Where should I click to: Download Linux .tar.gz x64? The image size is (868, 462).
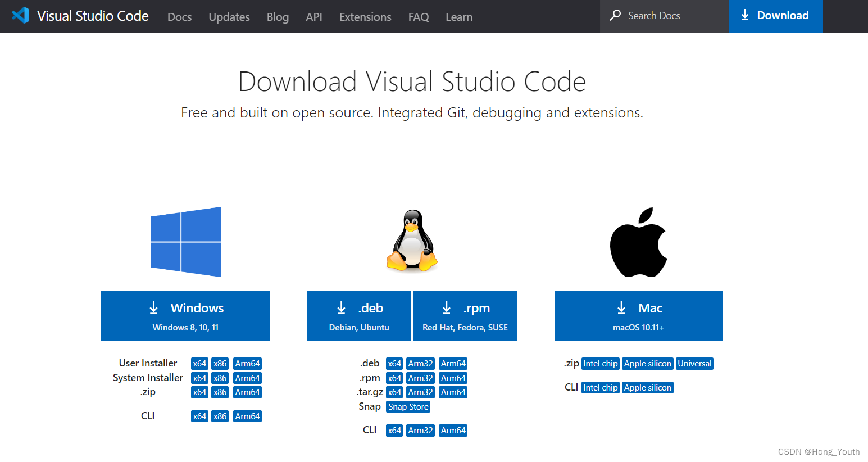394,392
